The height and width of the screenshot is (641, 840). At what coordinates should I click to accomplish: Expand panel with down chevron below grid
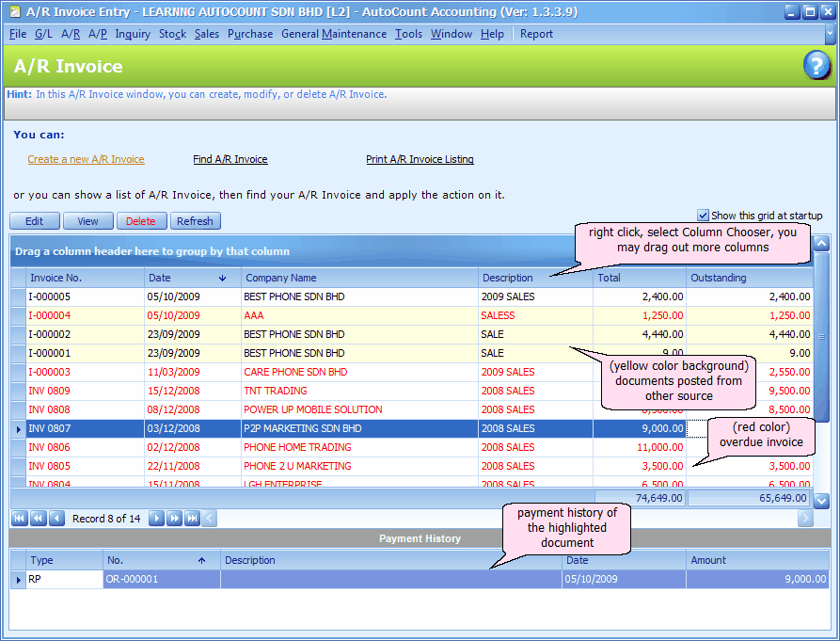pos(821,501)
